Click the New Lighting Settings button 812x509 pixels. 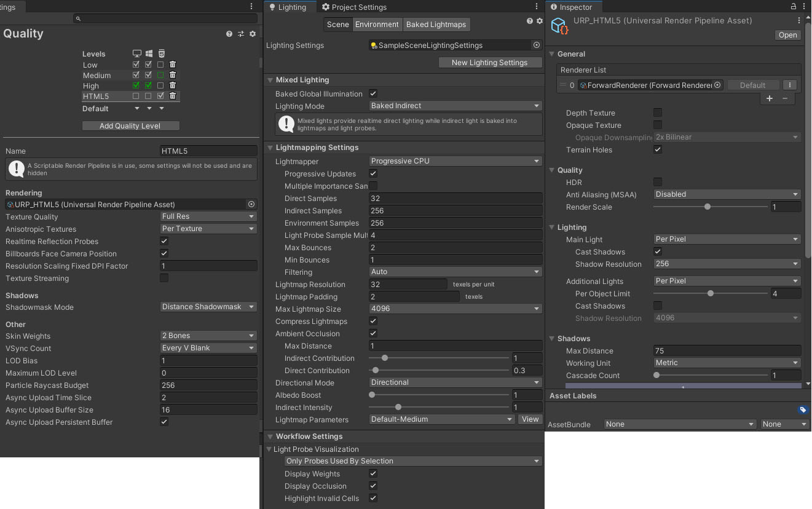click(x=490, y=62)
